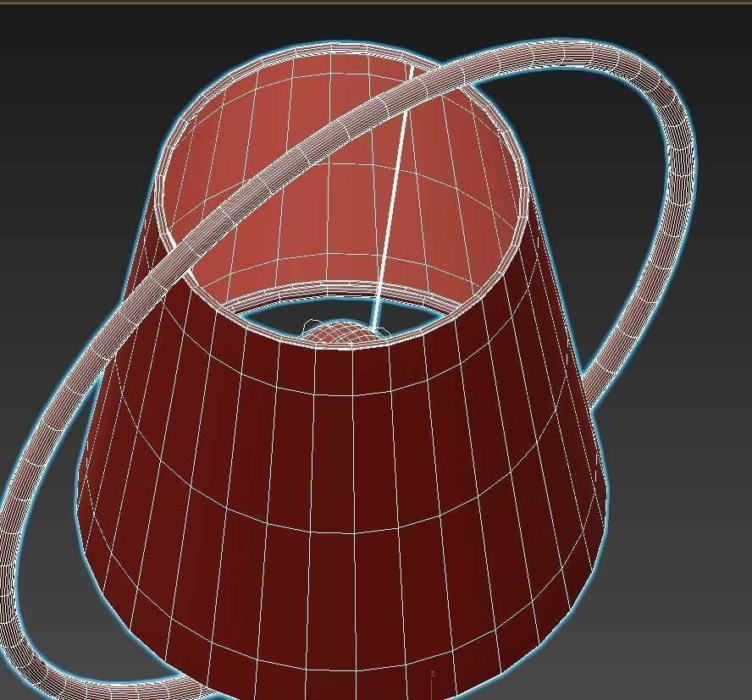Image resolution: width=752 pixels, height=700 pixels.
Task: Pick the bulb sphere inside the lampshade
Action: tap(341, 333)
